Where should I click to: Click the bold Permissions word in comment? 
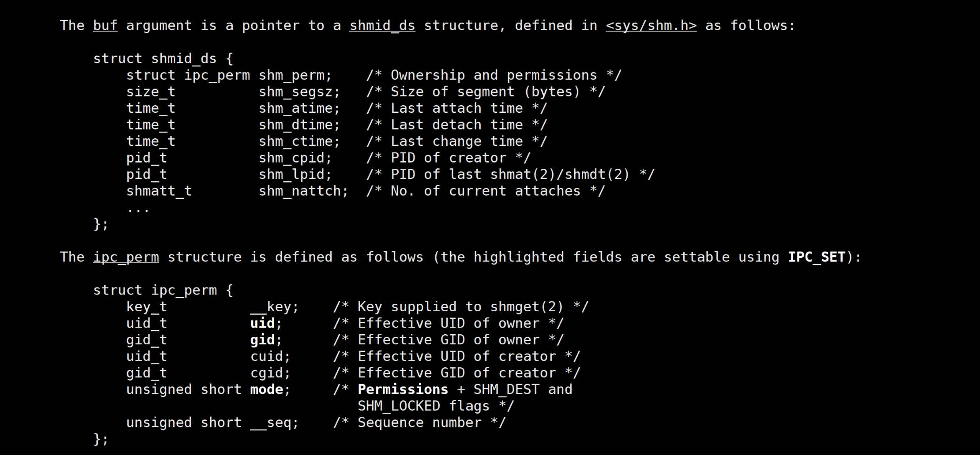click(x=402, y=390)
